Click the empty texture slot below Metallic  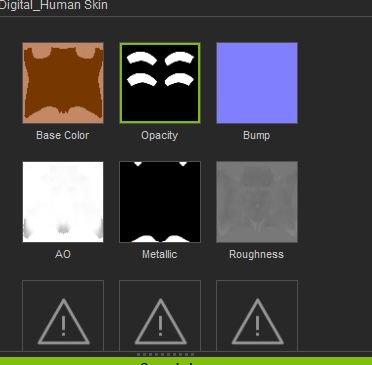[x=160, y=316]
